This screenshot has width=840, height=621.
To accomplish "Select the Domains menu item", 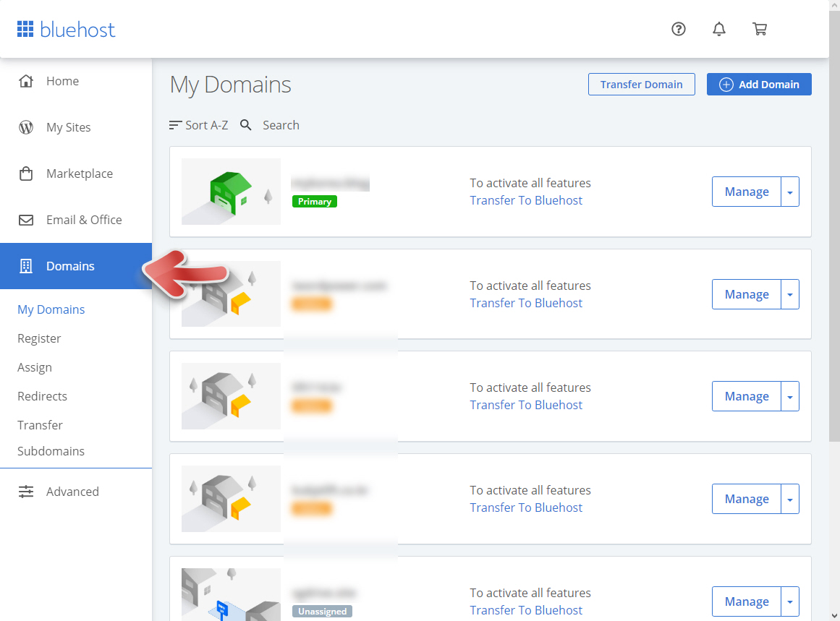I will point(76,266).
